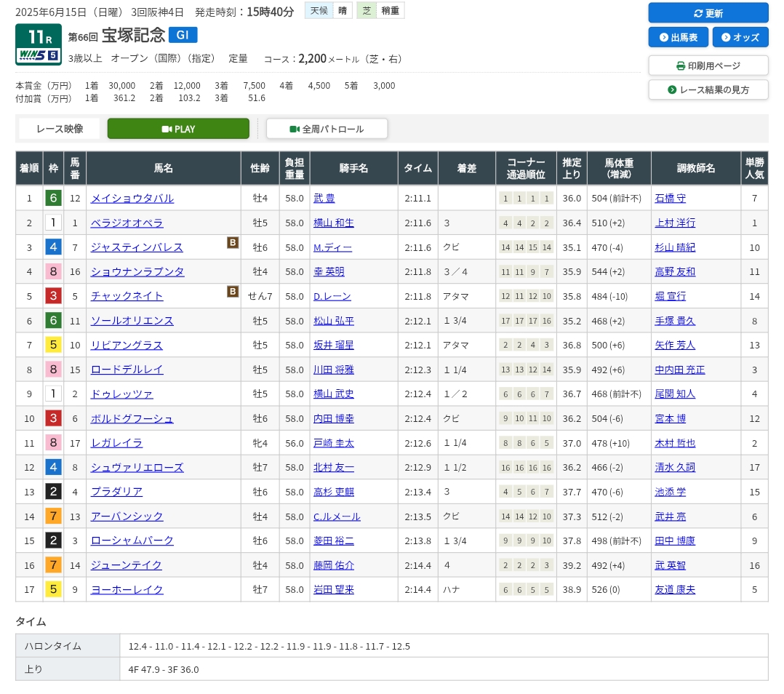Click the WIN5 logo badge
This screenshot has width=784, height=694.
tap(39, 55)
